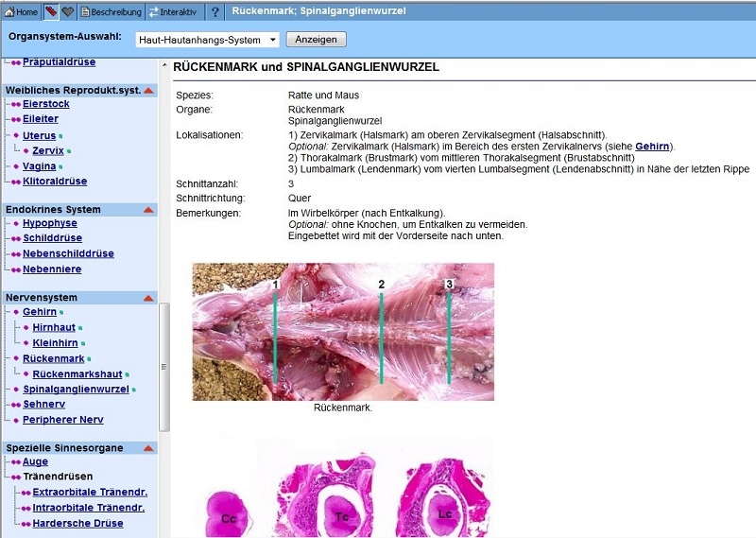Click the Gehirn link in the description text
Viewport: 756px width, 538px height.
coord(652,147)
